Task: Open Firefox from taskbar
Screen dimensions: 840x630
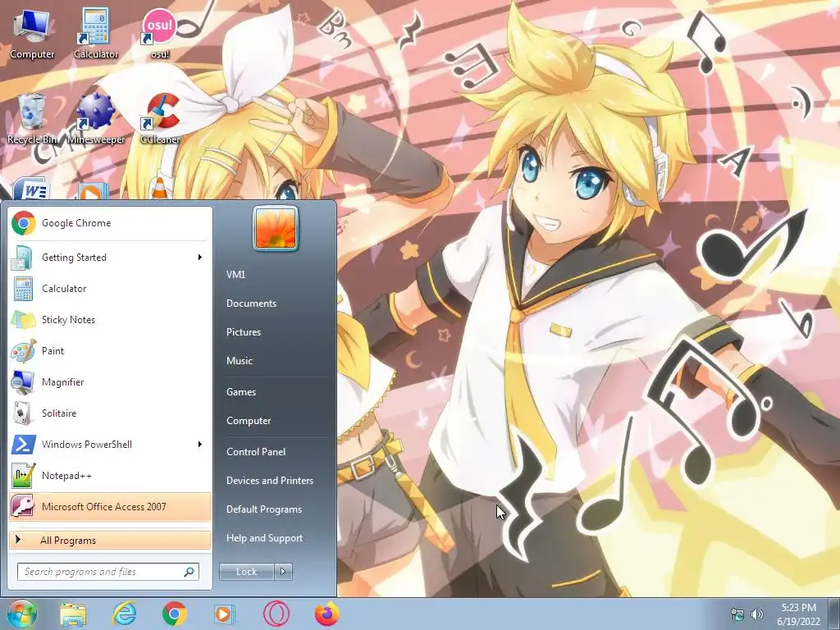Action: click(326, 614)
